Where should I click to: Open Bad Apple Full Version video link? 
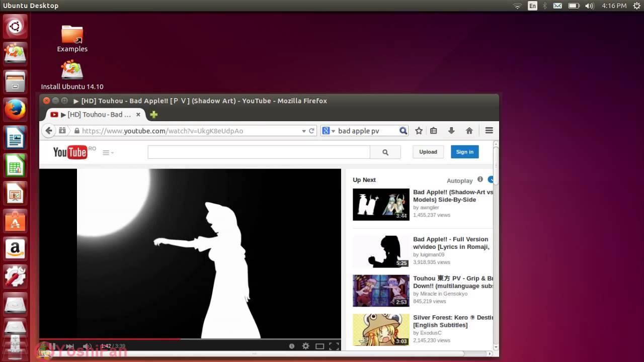(451, 243)
